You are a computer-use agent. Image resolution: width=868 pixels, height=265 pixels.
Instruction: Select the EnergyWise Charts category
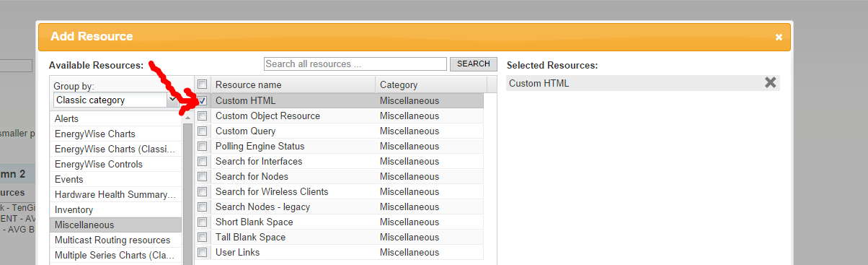(116, 134)
